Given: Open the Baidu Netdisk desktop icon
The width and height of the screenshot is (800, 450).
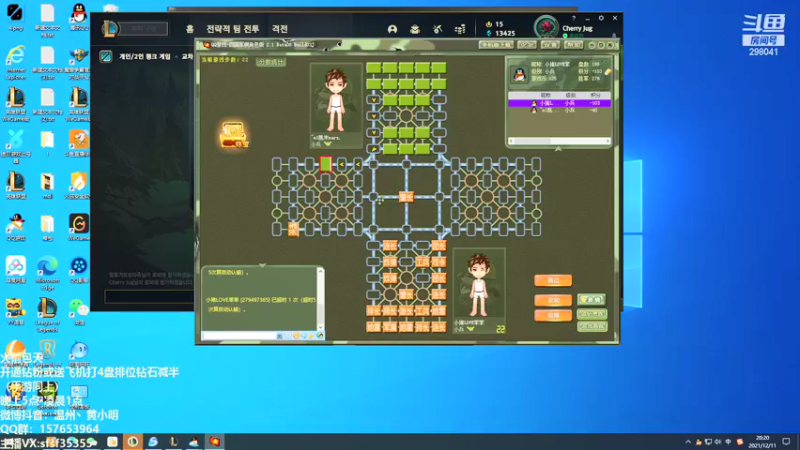Looking at the screenshot, I should [x=16, y=269].
